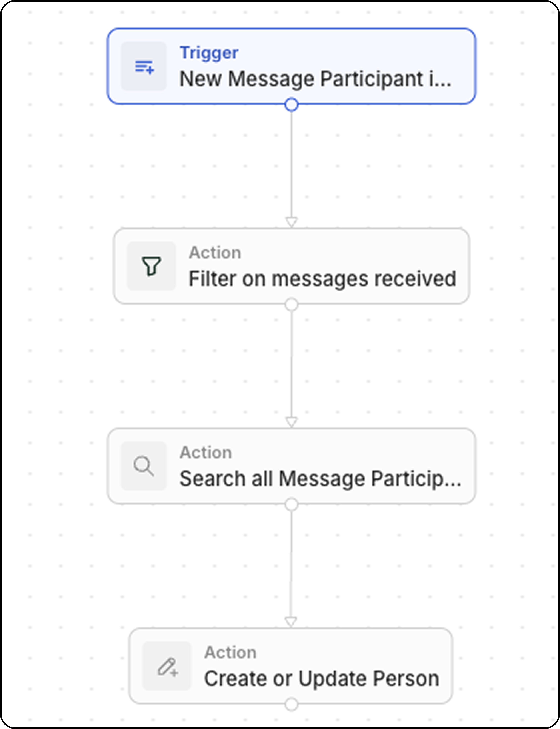Click the Action label above Filter title
This screenshot has width=560, height=729.
click(x=215, y=253)
